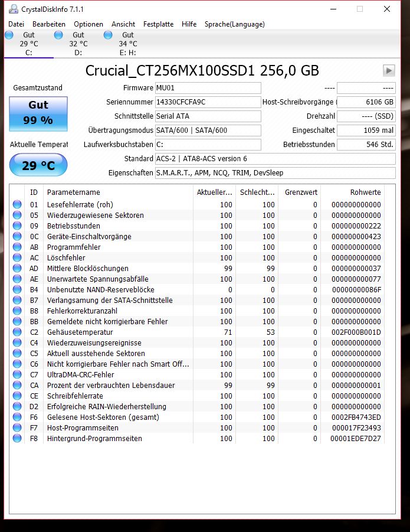
Task: Click status icon for Unerwartete Spannungsabfälle row
Action: tap(17, 279)
